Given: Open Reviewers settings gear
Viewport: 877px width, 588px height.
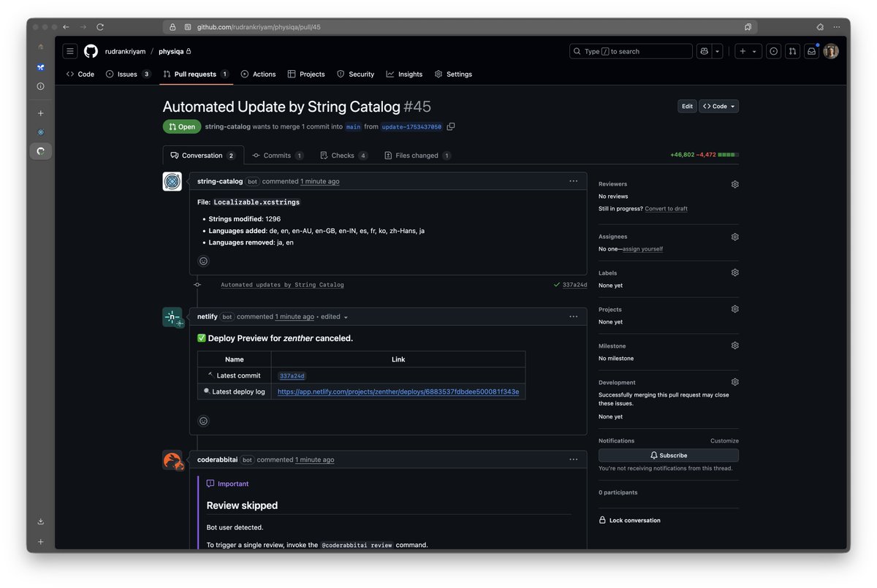Looking at the screenshot, I should 734,184.
